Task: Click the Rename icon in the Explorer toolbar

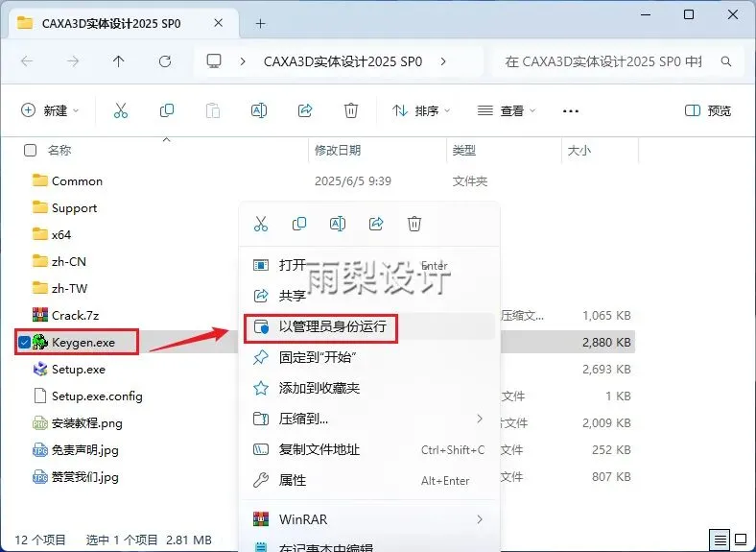Action: [x=259, y=111]
